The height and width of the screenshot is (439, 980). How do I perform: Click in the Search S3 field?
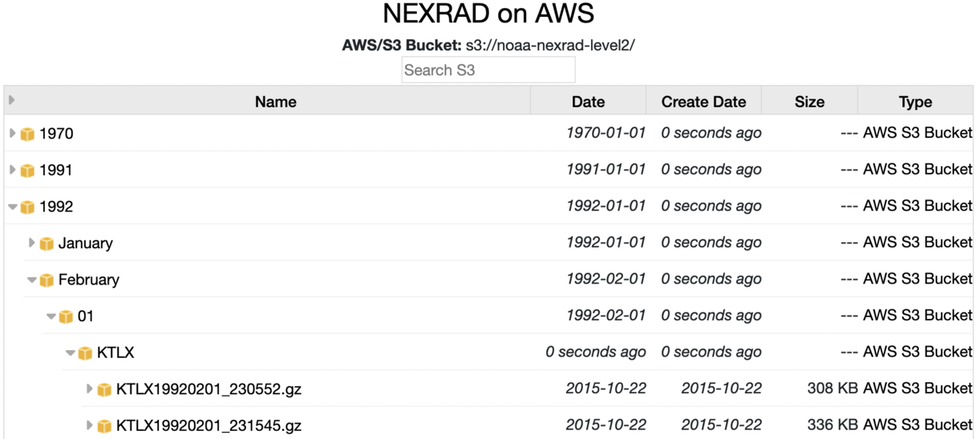click(488, 70)
